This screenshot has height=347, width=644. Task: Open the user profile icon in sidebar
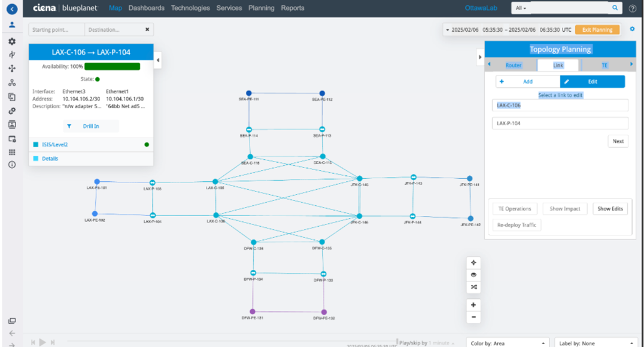click(12, 25)
